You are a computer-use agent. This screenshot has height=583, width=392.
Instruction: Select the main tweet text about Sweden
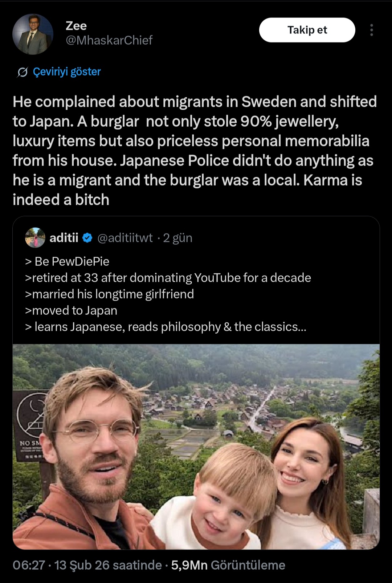click(x=195, y=151)
